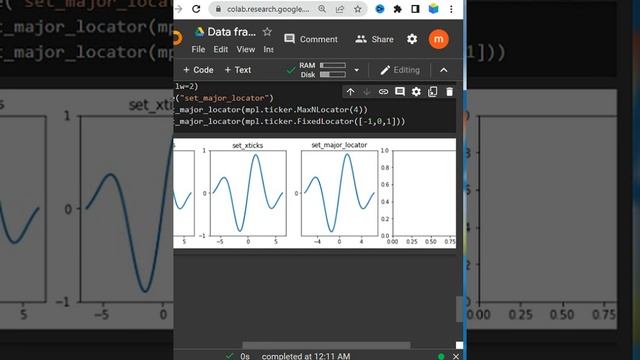Screen dimensions: 640x360
Task: Open the View menu
Action: [246, 49]
